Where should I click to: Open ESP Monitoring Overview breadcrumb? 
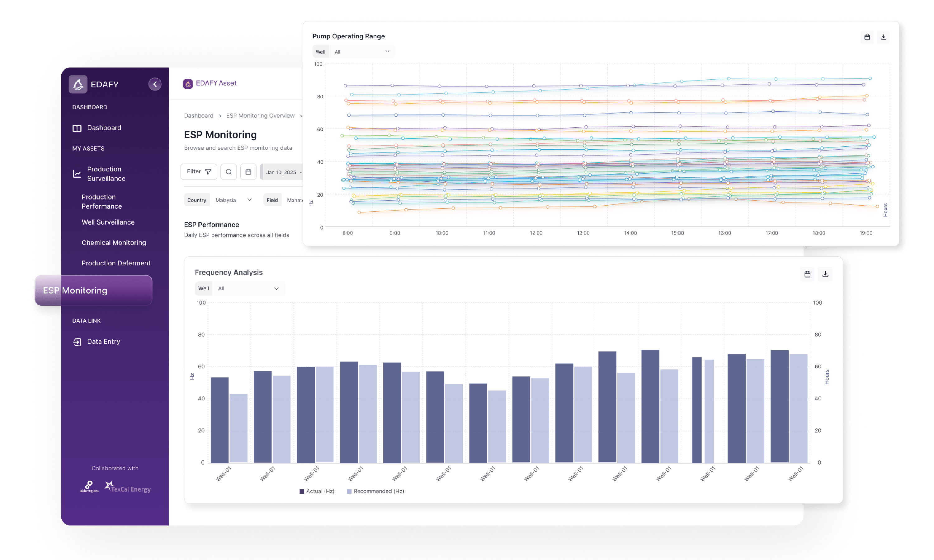[x=260, y=115]
